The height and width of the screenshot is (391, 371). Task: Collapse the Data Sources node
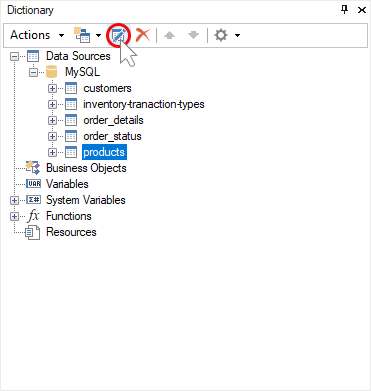coord(14,56)
